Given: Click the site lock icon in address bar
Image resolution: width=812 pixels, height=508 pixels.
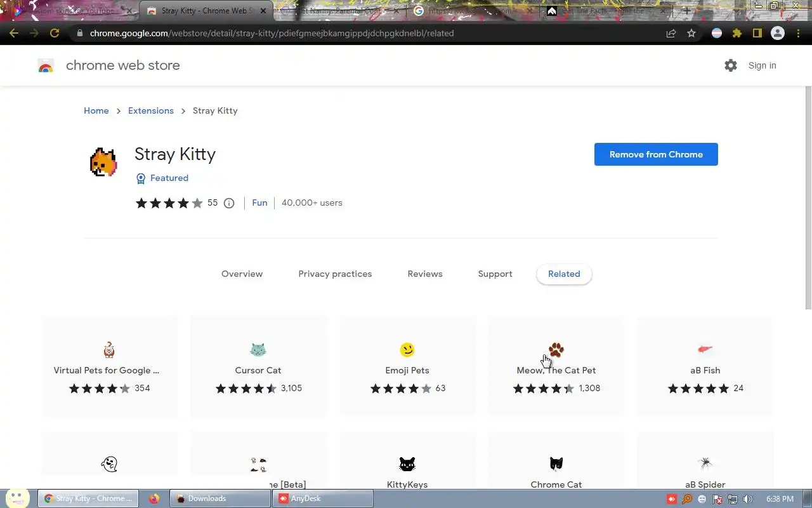Looking at the screenshot, I should (x=79, y=33).
